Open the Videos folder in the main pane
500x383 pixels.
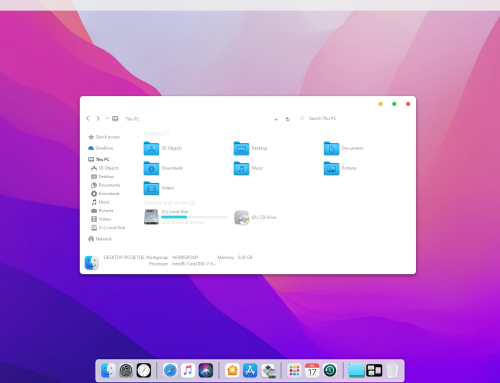[151, 188]
